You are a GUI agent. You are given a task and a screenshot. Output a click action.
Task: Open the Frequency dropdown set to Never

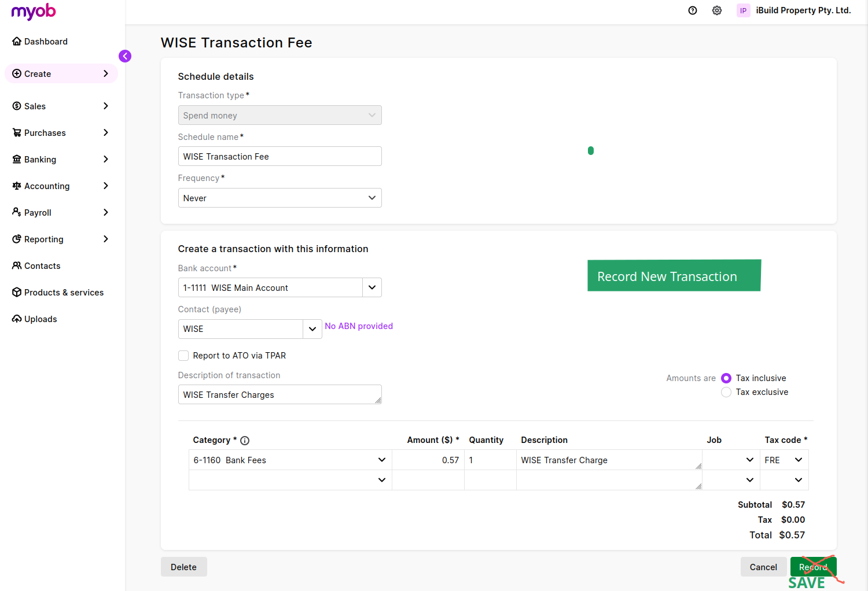[x=372, y=198]
